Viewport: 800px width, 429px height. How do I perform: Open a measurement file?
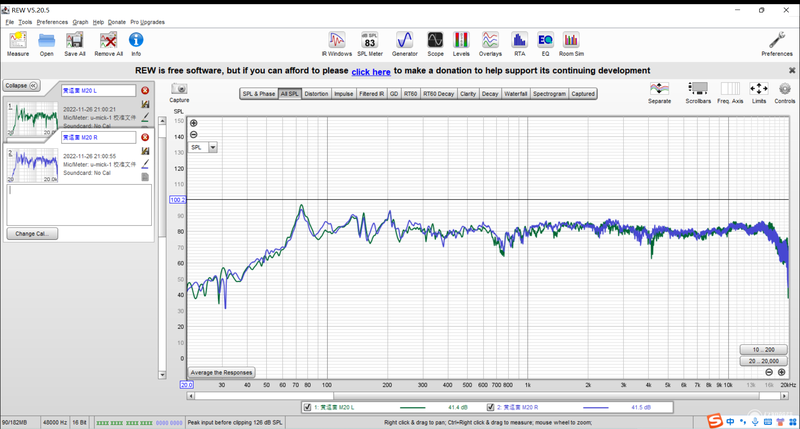click(46, 43)
